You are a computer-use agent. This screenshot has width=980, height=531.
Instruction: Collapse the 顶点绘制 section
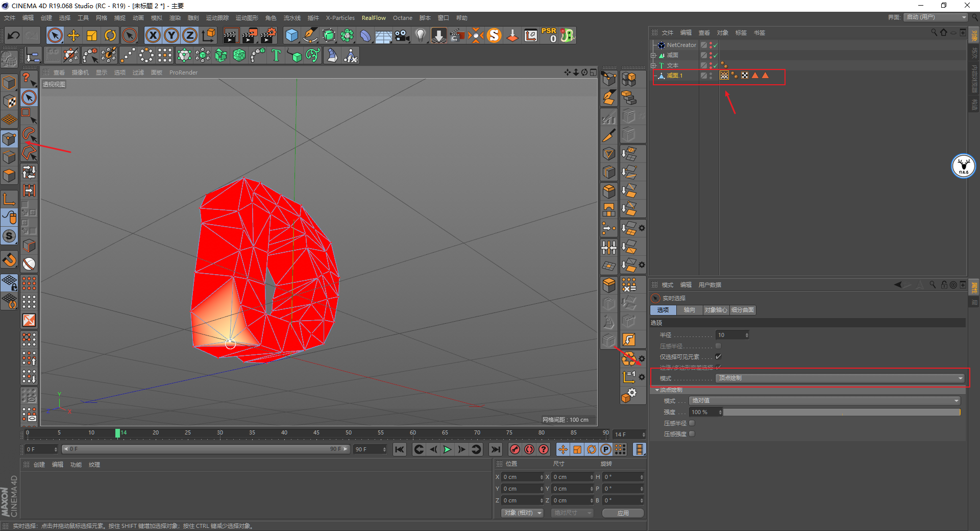coord(657,390)
